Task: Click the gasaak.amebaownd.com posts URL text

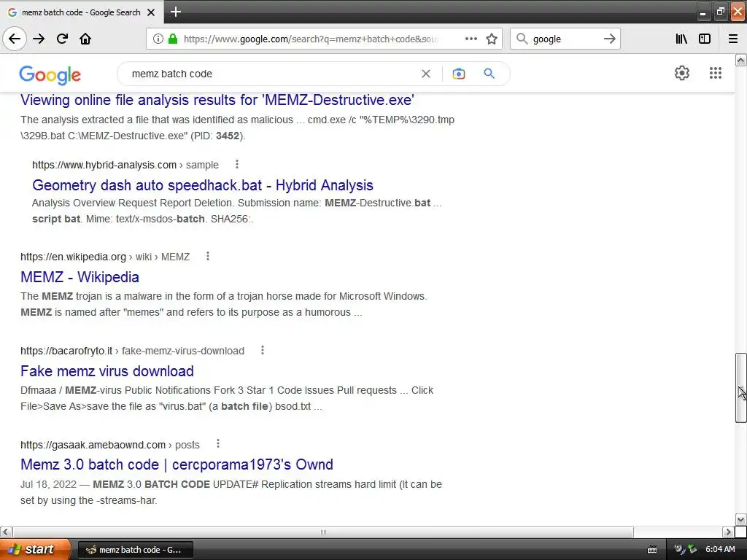Action: click(110, 445)
